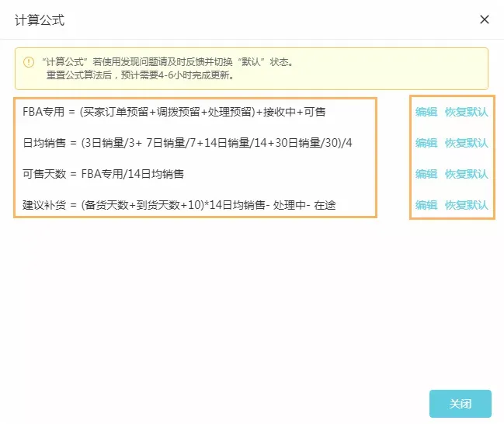
Task: Click notice line mentioning 切换“默认”状态
Action: click(168, 61)
